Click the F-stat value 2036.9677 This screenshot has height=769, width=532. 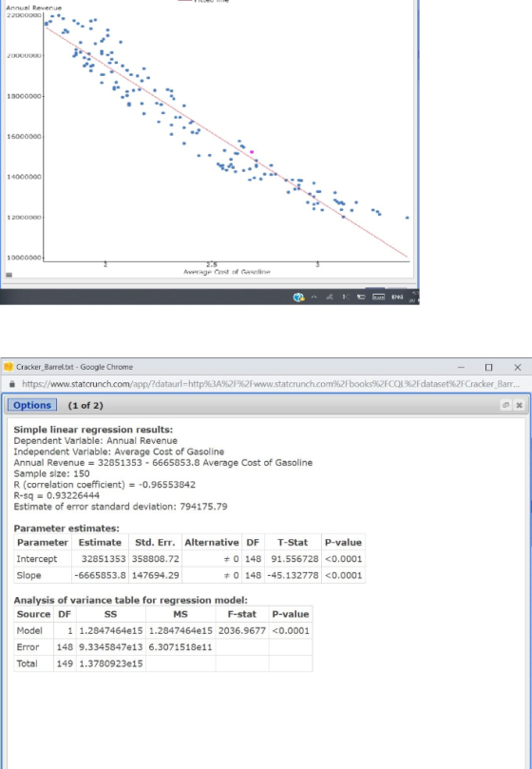pos(241,631)
